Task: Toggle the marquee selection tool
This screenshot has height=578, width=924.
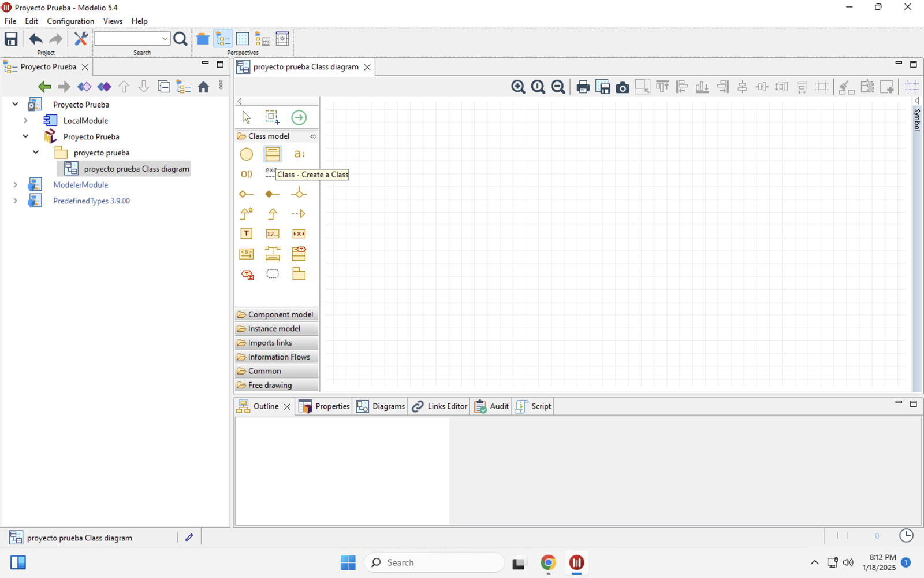Action: tap(272, 117)
